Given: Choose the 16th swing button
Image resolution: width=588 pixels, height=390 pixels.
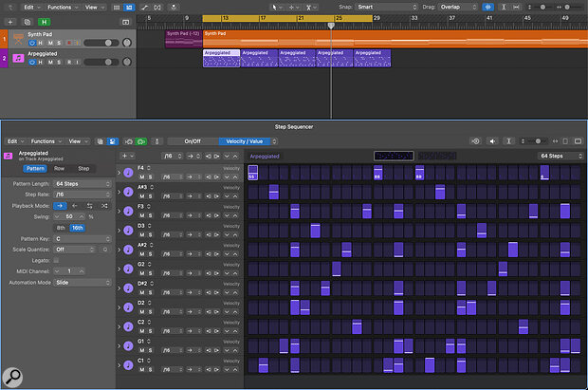Looking at the screenshot, I should point(77,228).
